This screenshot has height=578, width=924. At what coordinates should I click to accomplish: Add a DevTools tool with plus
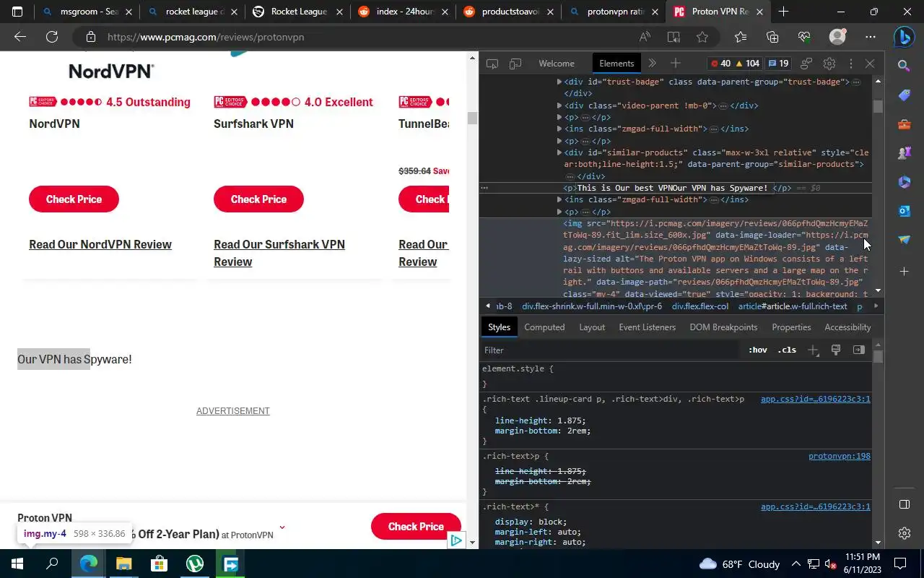tap(676, 64)
